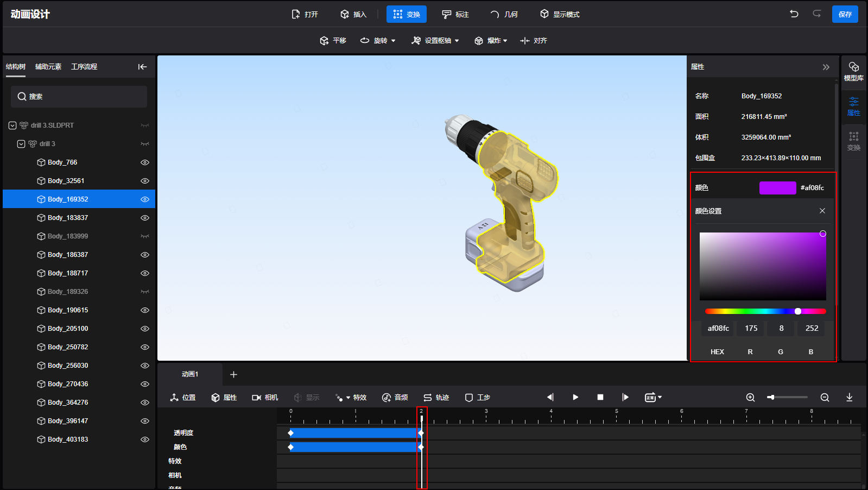868x490 pixels.
Task: Open the 模型库 model library sidebar
Action: pyautogui.click(x=853, y=71)
